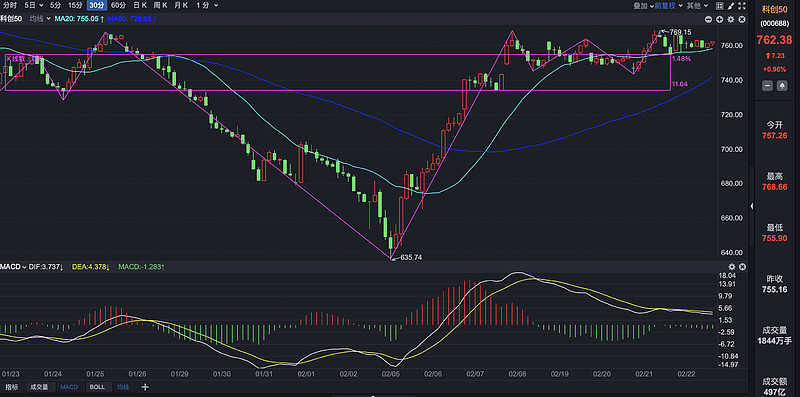Image resolution: width=800 pixels, height=397 pixels.
Task: Click the bell alert button in sidebar
Action: [x=781, y=86]
